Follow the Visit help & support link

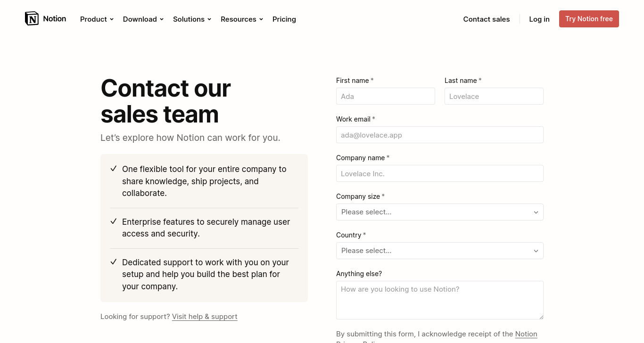[x=205, y=317]
